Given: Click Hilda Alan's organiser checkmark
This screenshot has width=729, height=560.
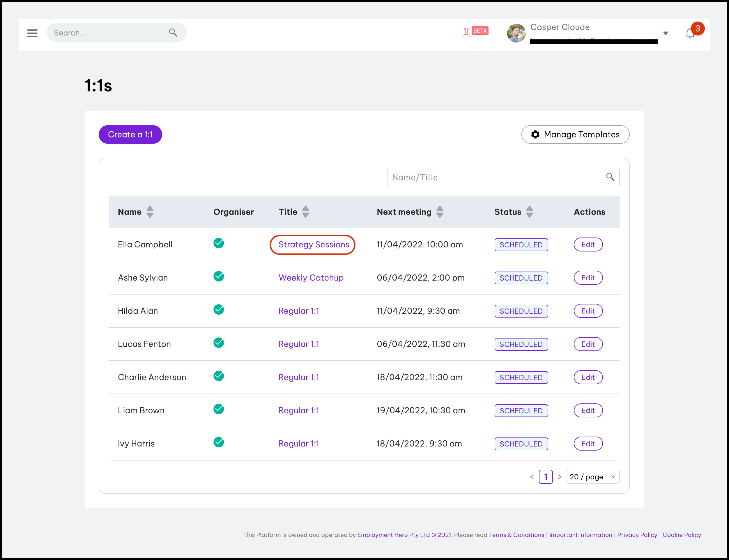Looking at the screenshot, I should point(219,310).
